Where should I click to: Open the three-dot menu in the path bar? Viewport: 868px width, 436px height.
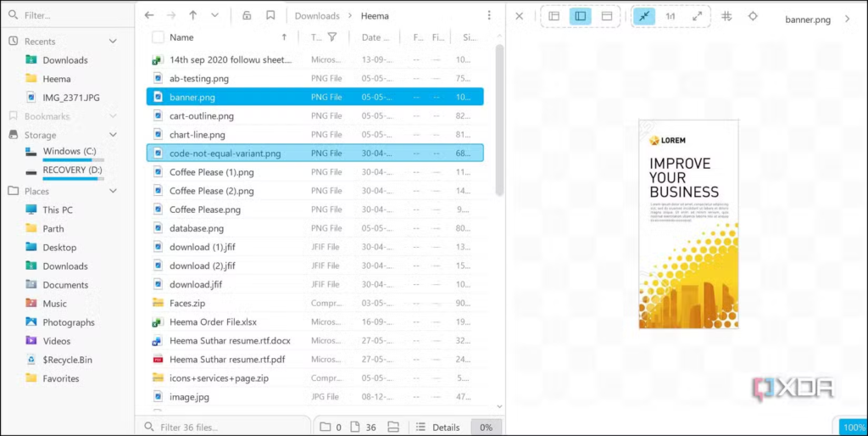[x=489, y=15]
